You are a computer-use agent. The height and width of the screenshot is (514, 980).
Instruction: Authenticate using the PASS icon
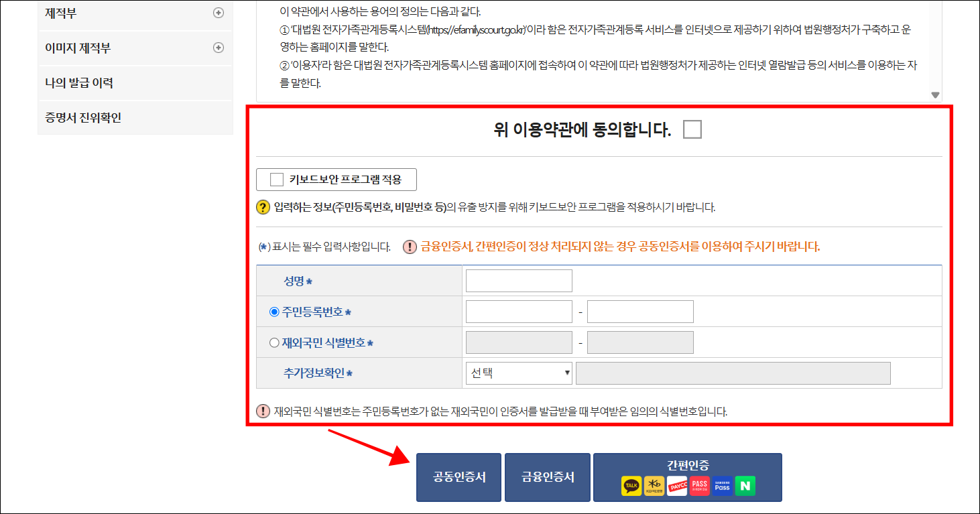[x=700, y=485]
